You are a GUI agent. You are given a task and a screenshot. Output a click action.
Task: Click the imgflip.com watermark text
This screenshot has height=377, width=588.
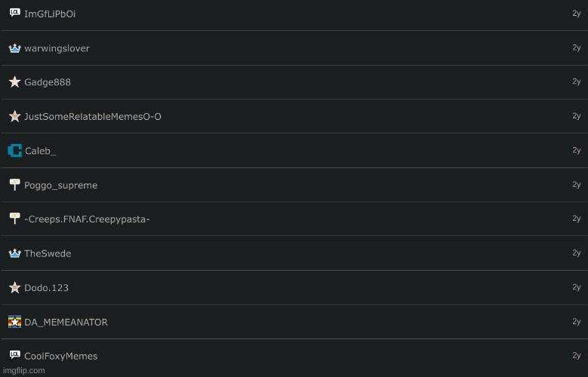pos(24,371)
